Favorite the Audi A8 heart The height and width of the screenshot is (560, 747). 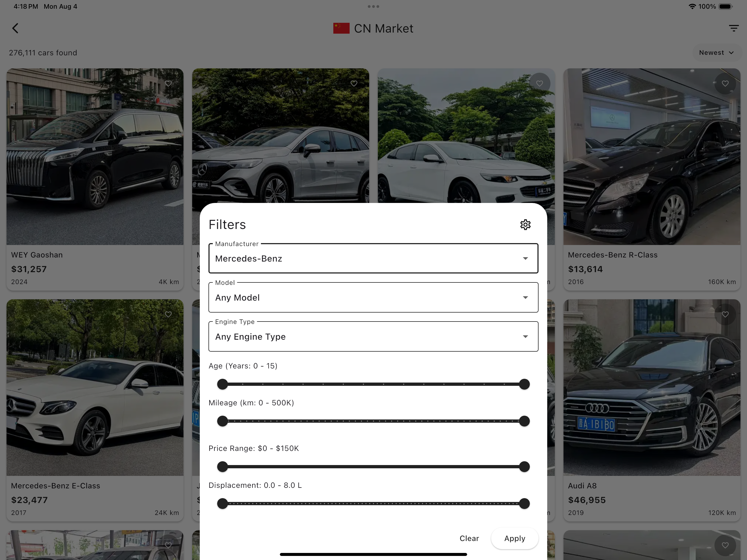pos(725,314)
